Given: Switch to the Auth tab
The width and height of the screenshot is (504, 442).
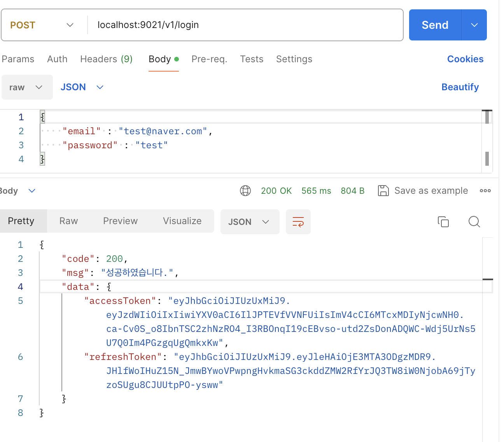Looking at the screenshot, I should (x=57, y=59).
